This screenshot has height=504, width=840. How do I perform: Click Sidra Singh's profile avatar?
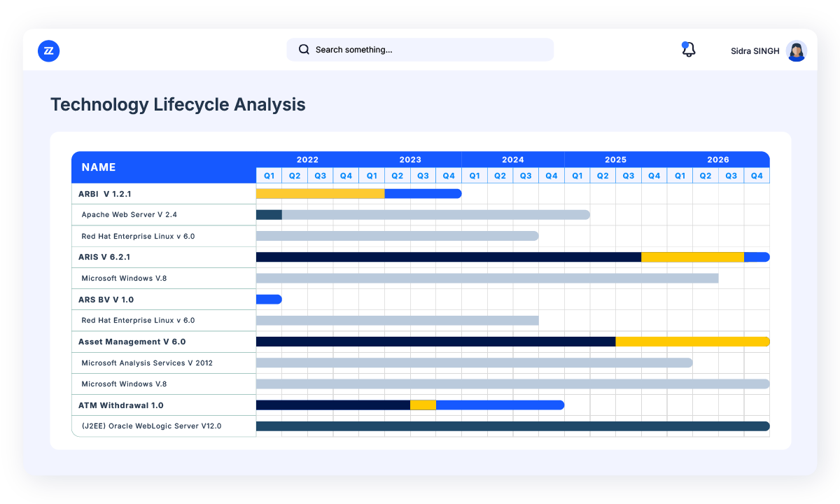point(796,51)
